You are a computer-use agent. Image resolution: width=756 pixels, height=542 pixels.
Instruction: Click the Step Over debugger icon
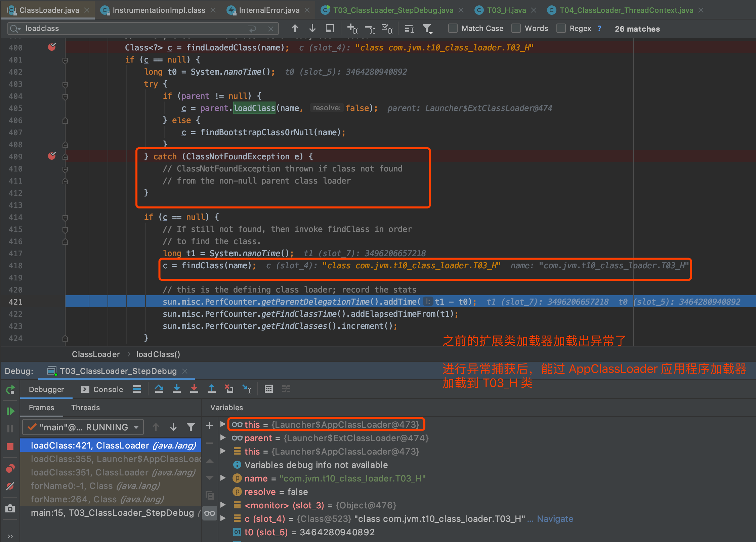point(159,389)
